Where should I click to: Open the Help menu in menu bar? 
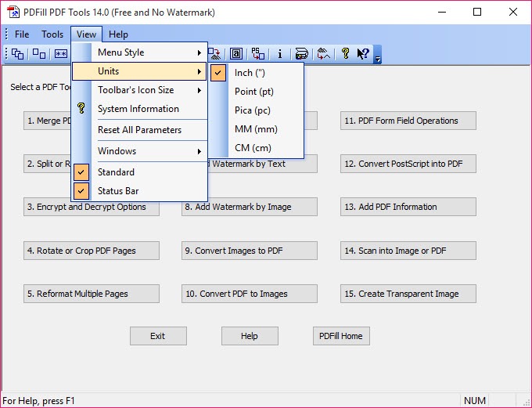click(118, 34)
